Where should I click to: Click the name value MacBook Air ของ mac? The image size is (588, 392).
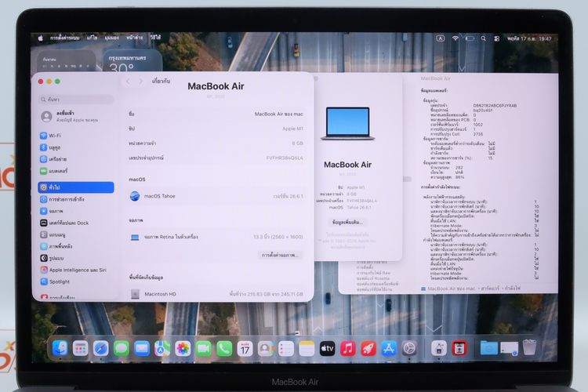tap(278, 114)
